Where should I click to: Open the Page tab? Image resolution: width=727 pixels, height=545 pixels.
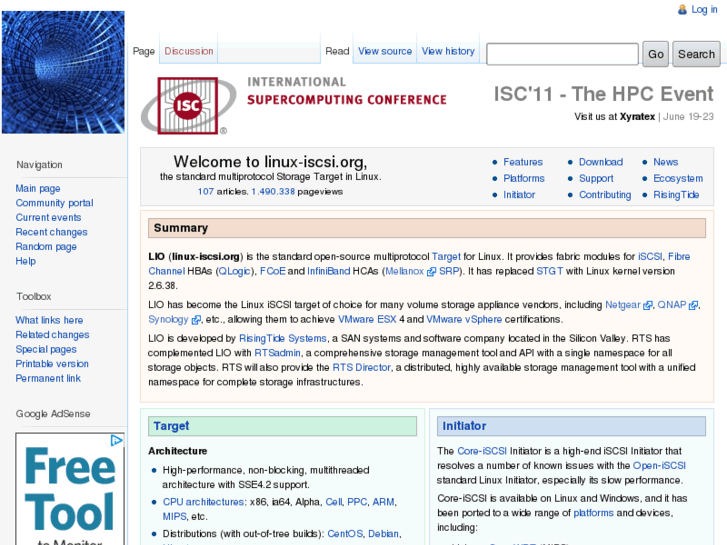click(x=144, y=51)
